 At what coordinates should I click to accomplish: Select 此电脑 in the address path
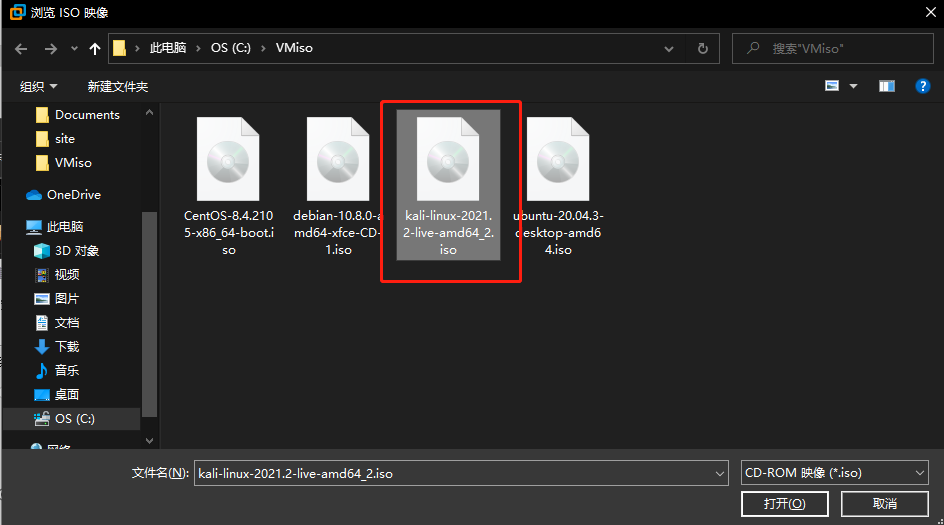point(168,48)
